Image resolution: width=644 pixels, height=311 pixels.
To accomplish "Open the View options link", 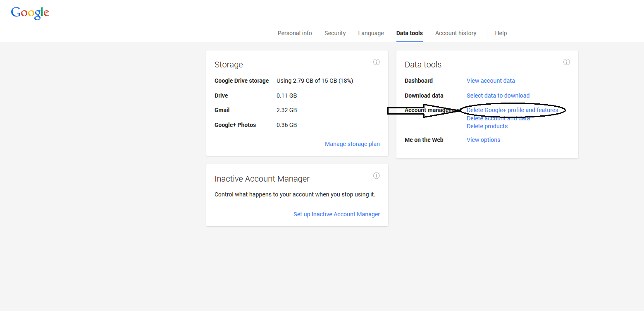I will pos(483,140).
